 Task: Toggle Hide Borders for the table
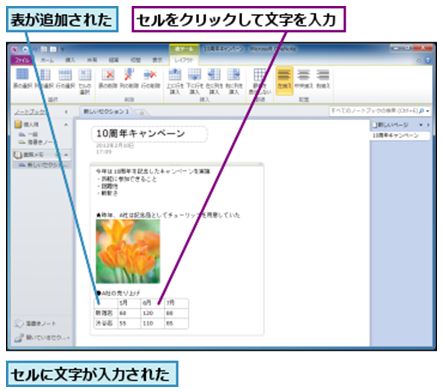tap(260, 81)
